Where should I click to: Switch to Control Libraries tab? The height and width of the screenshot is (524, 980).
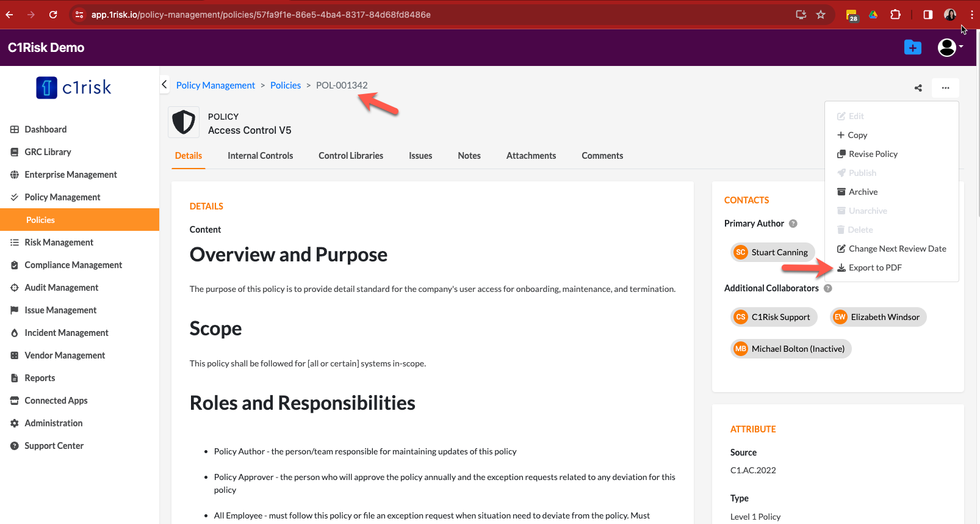tap(351, 156)
